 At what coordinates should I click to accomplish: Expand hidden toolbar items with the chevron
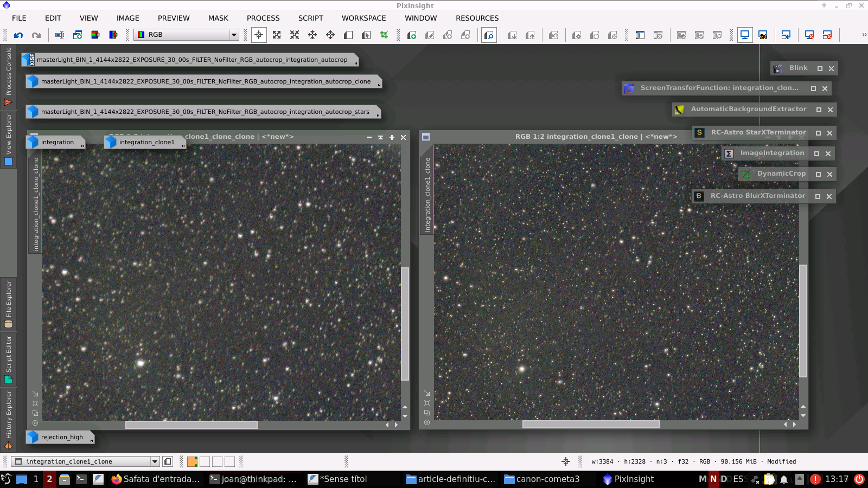(x=864, y=35)
